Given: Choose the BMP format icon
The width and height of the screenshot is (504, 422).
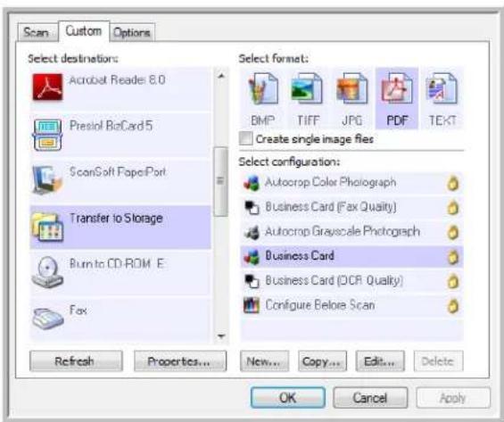Looking at the screenshot, I should (263, 88).
